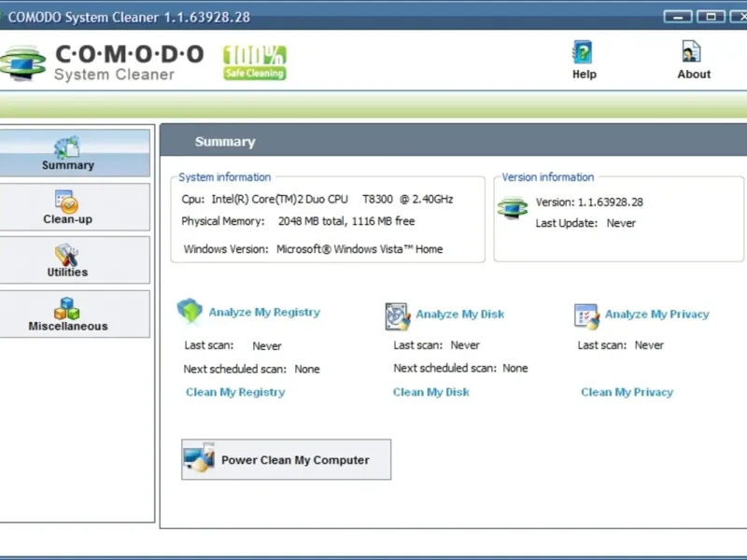Click the Summary panel header title
747x560 pixels.
225,142
